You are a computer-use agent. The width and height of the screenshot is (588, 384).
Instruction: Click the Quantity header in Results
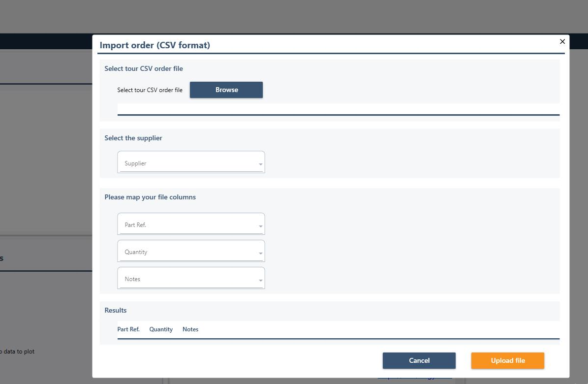pyautogui.click(x=161, y=329)
